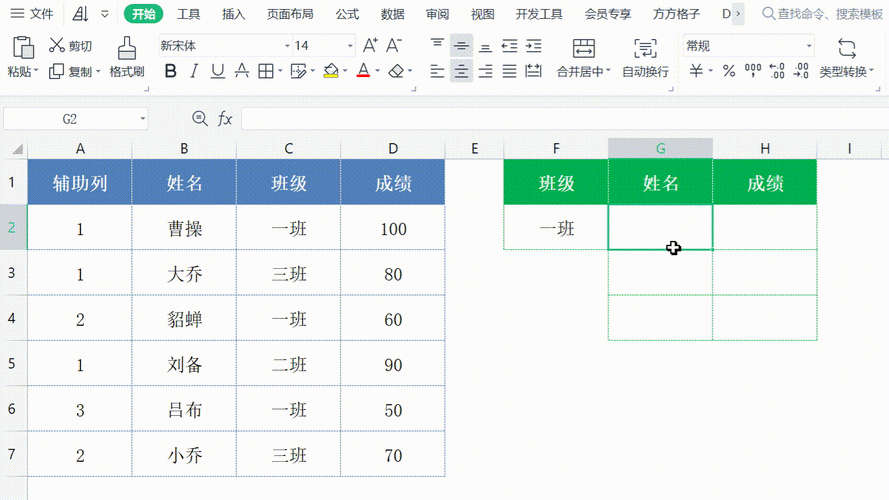
Task: Open the quick access toolbar dropdown
Action: click(104, 14)
